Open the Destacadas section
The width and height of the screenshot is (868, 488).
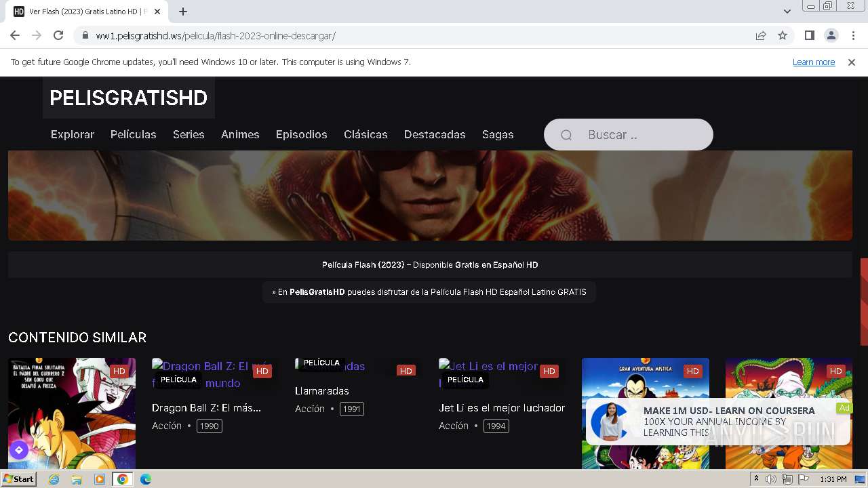tap(435, 134)
